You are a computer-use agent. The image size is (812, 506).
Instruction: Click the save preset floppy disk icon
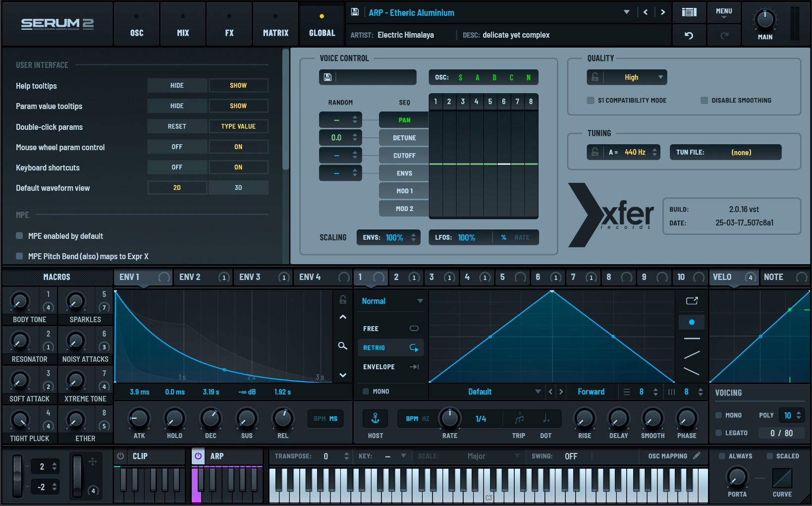[x=355, y=12]
